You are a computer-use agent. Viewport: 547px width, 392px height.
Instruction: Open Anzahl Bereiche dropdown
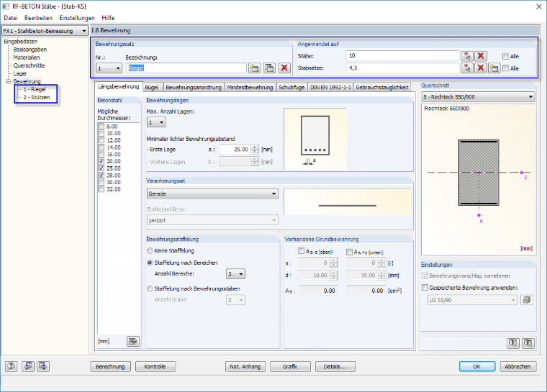pyautogui.click(x=235, y=274)
